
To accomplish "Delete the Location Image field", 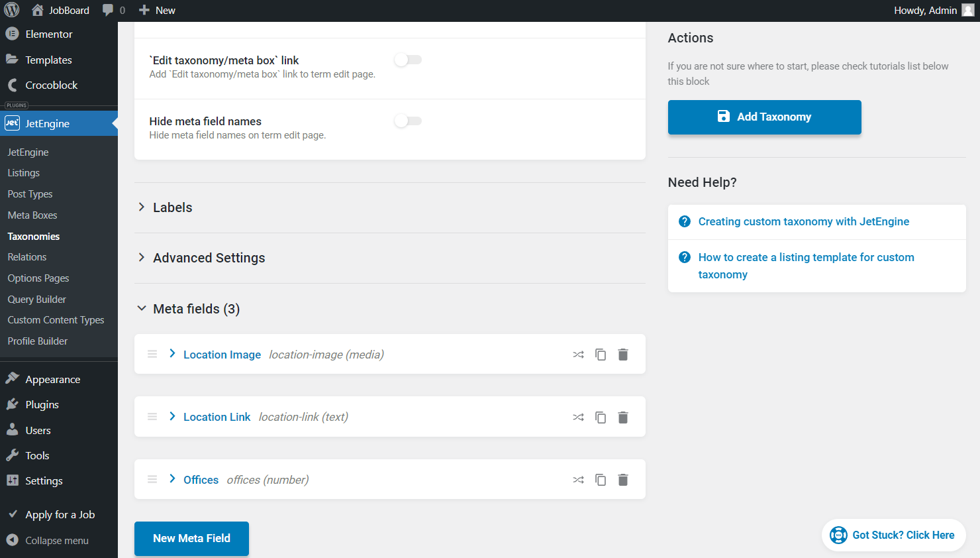I will 623,355.
